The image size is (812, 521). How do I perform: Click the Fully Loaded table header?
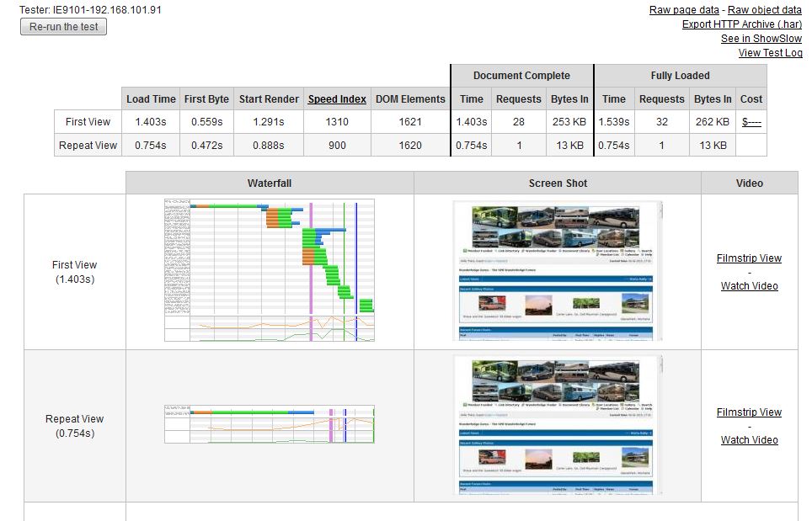click(x=680, y=76)
